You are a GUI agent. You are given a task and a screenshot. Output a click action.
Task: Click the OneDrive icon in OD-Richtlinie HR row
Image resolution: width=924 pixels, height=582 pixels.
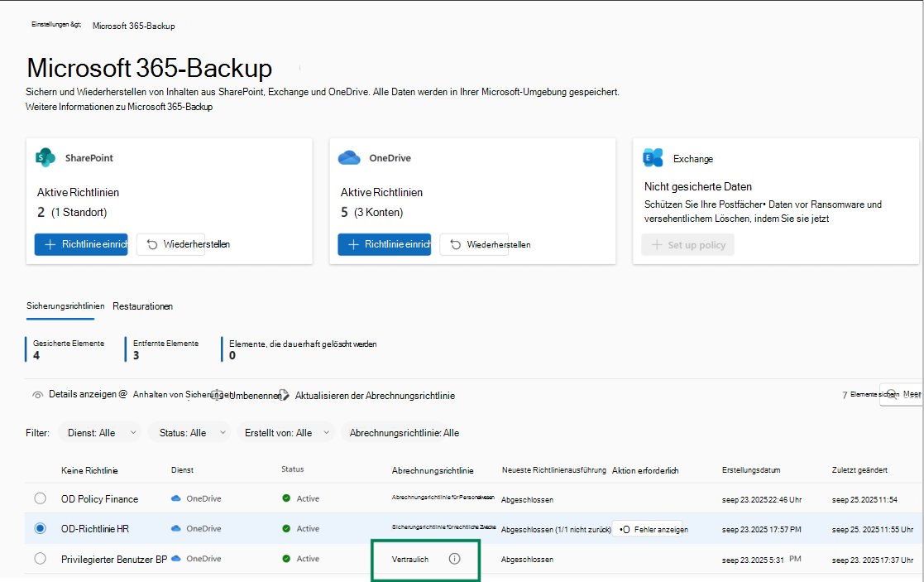[175, 528]
